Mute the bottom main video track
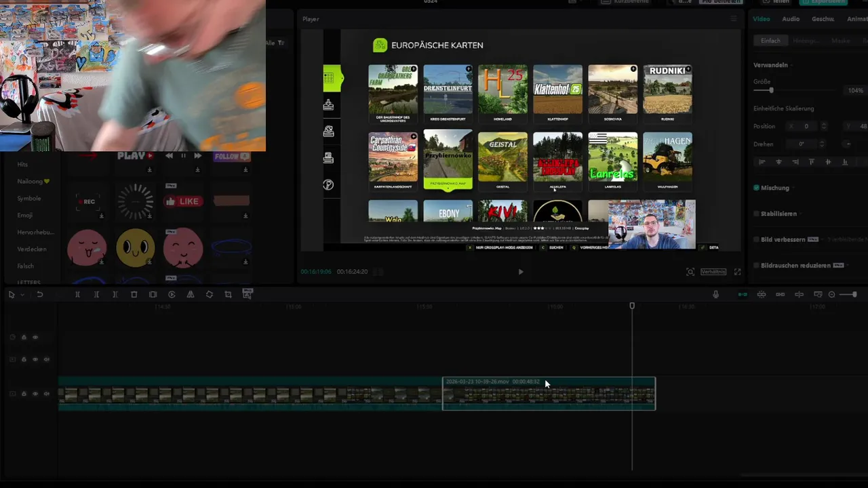The height and width of the screenshot is (488, 868). point(47,394)
